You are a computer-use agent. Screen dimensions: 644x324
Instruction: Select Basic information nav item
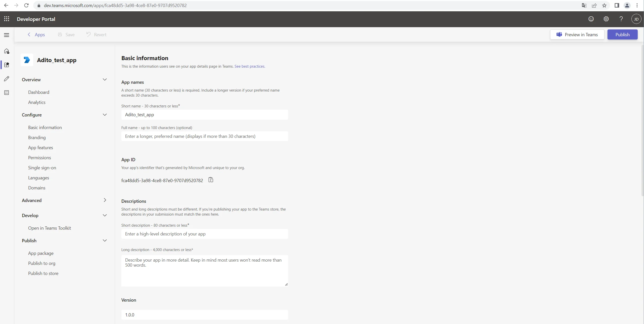[x=45, y=127]
